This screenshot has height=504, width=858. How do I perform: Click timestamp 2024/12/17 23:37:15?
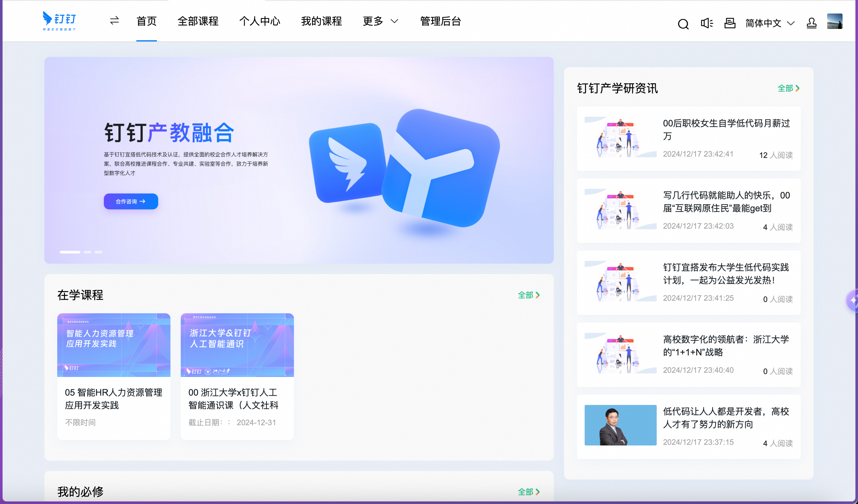click(x=698, y=442)
